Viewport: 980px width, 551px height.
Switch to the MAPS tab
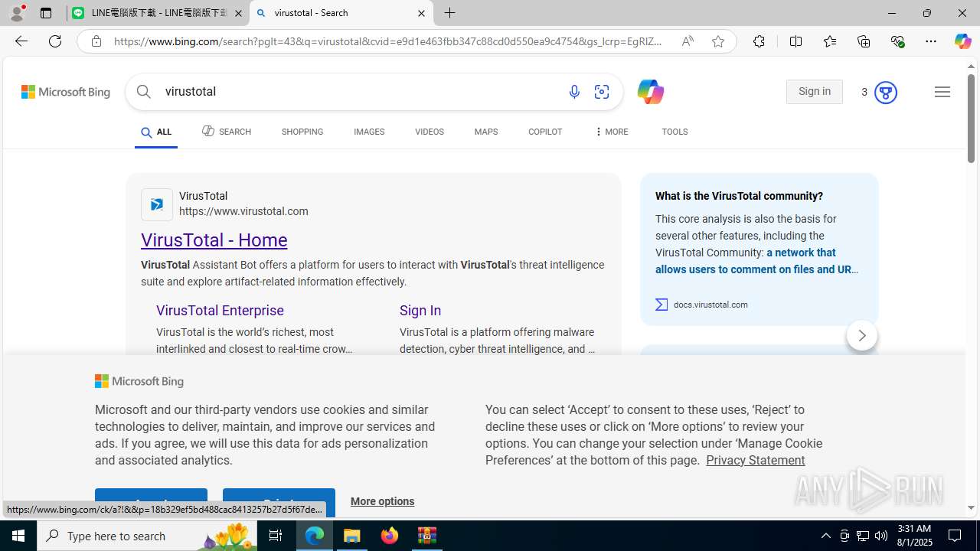click(x=486, y=132)
